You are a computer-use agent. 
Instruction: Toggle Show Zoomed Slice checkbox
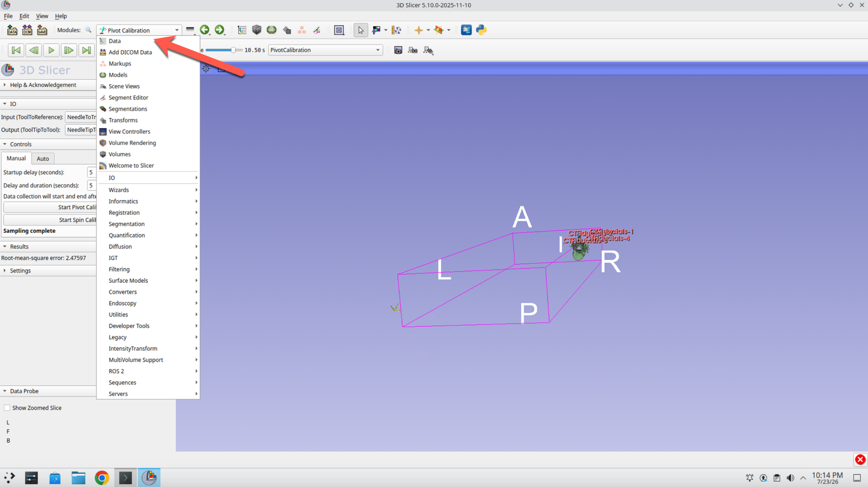tap(7, 408)
